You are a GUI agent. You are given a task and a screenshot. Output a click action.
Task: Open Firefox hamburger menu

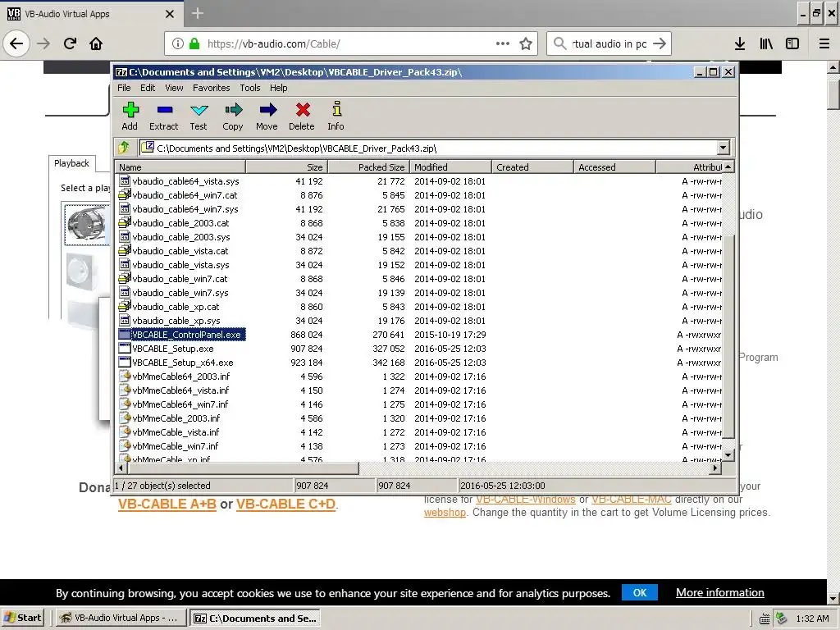click(824, 43)
